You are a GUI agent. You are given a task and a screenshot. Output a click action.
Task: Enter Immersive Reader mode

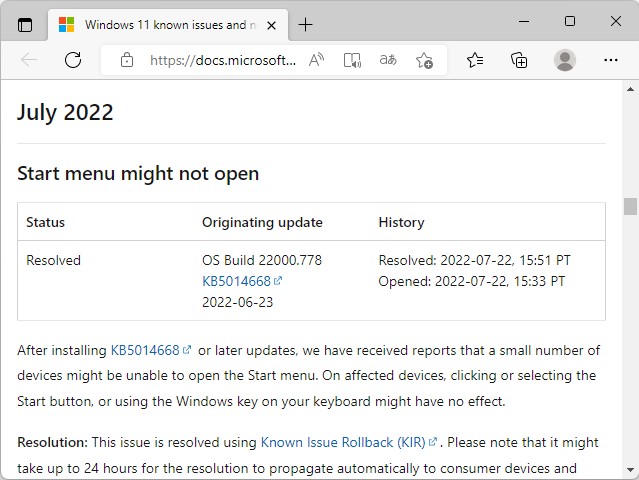coord(352,60)
